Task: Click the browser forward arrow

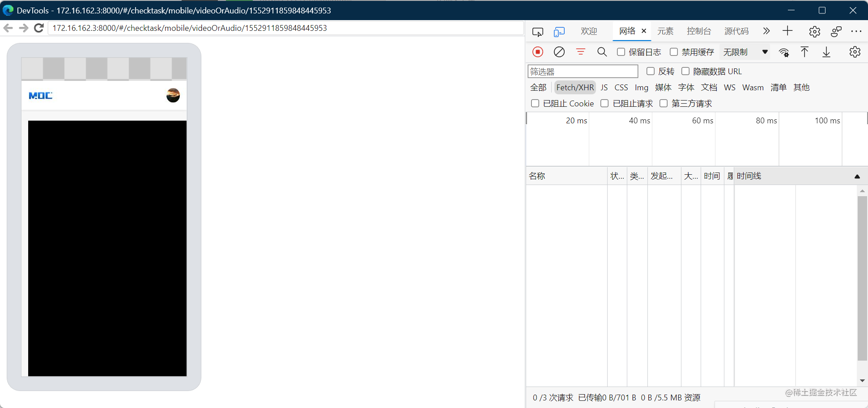Action: [x=24, y=28]
